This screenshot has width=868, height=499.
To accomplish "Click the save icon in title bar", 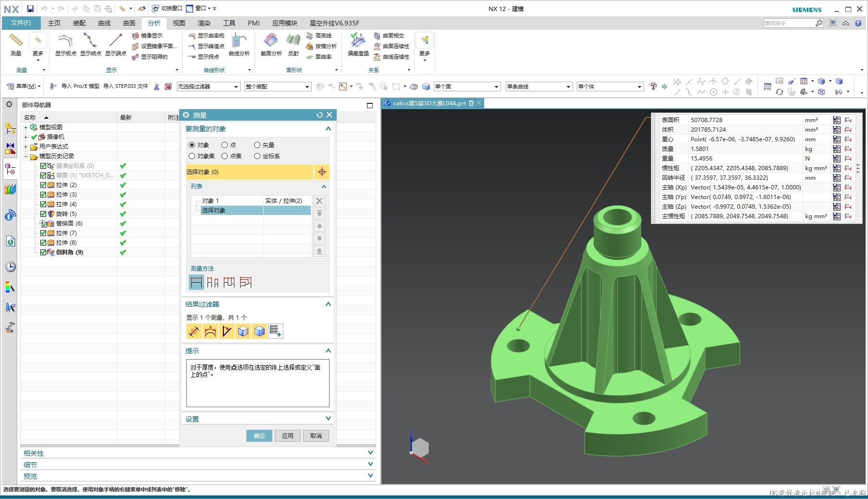I will (30, 9).
